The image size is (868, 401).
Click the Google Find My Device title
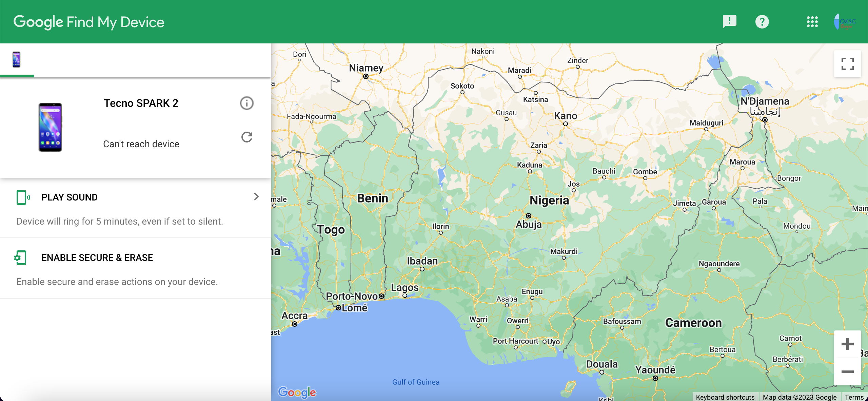pos(89,22)
